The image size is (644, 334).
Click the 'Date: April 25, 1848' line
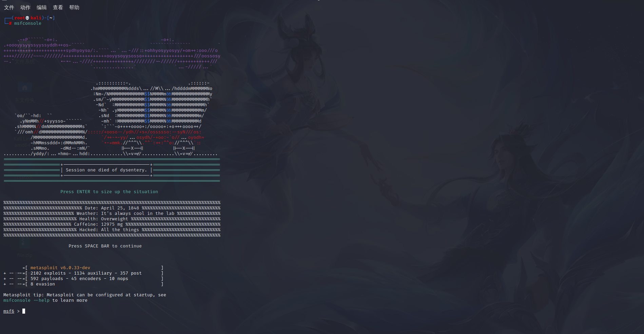pos(112,208)
